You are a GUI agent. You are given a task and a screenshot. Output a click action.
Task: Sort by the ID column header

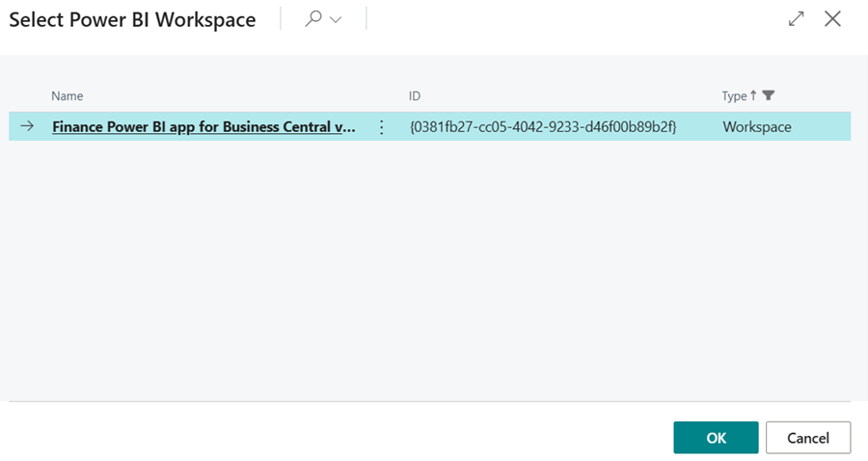click(x=415, y=95)
